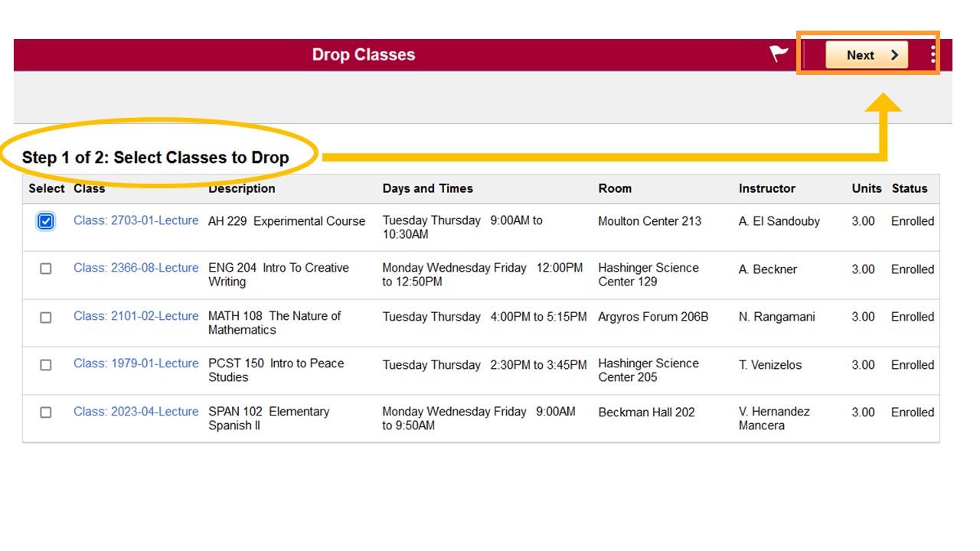Check the MATH 108 class checkbox

[x=46, y=317]
